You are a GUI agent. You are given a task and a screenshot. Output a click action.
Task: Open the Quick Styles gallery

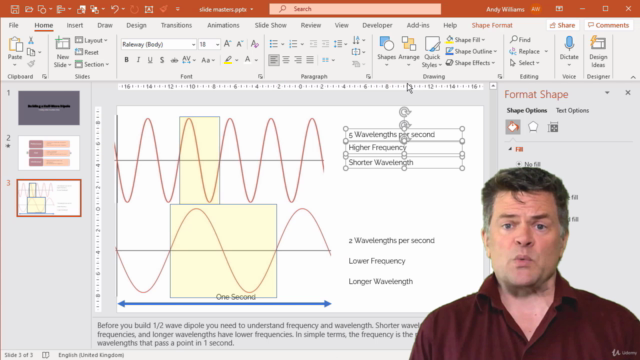(432, 52)
